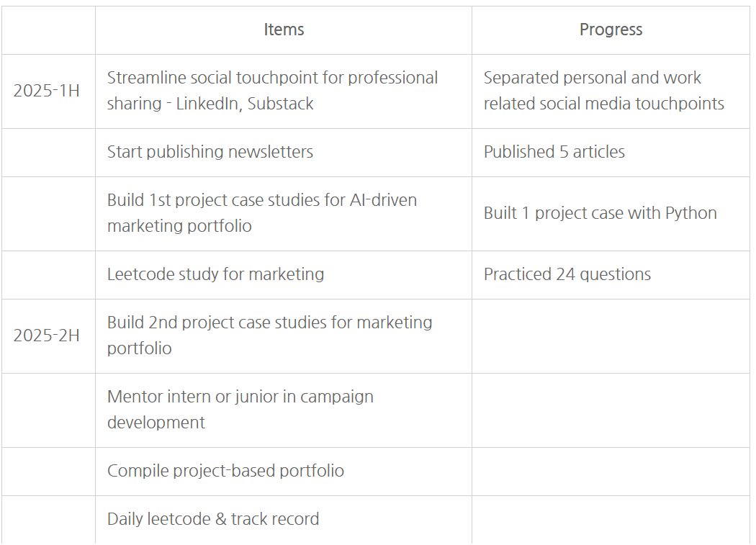Click empty progress cell for Mentor intern
Screen dimensions: 756x545
click(611, 410)
